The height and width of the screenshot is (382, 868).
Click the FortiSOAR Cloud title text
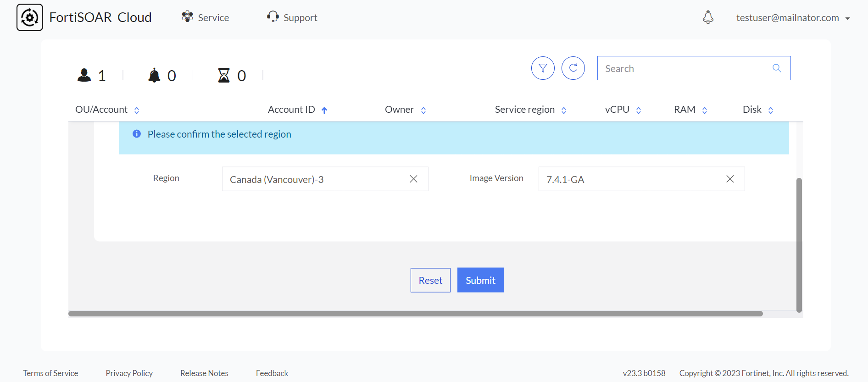pos(100,17)
